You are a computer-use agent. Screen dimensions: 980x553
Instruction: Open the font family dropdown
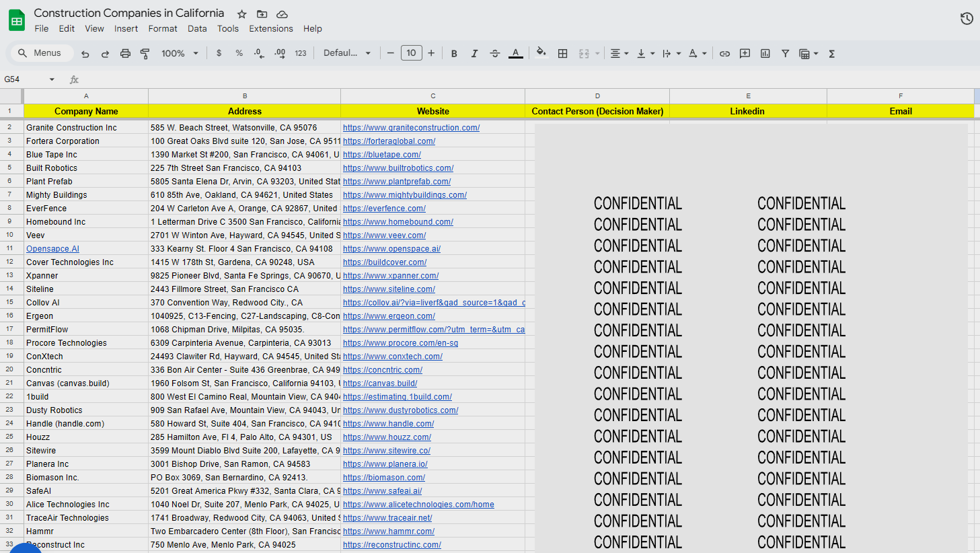pyautogui.click(x=347, y=53)
